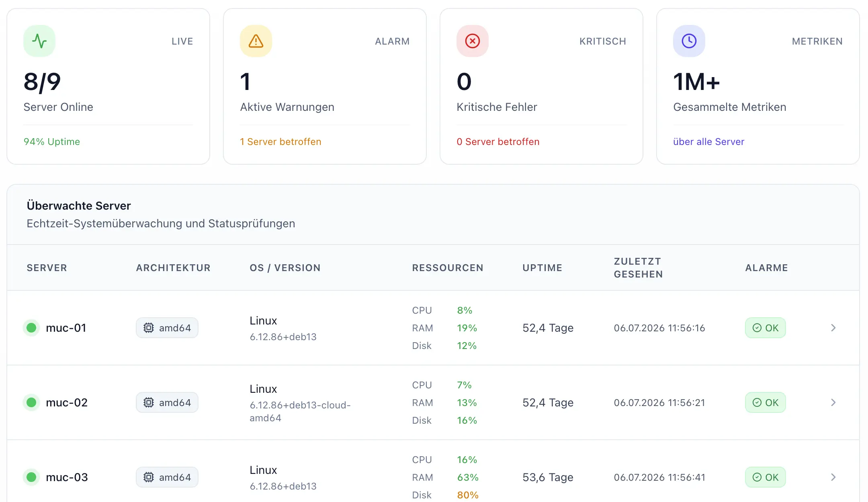868x502 pixels.
Task: Click the '8/9' server count
Action: point(42,82)
